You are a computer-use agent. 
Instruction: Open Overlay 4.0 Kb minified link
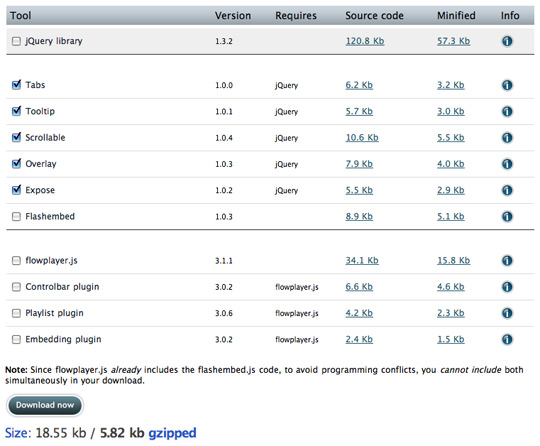[451, 164]
